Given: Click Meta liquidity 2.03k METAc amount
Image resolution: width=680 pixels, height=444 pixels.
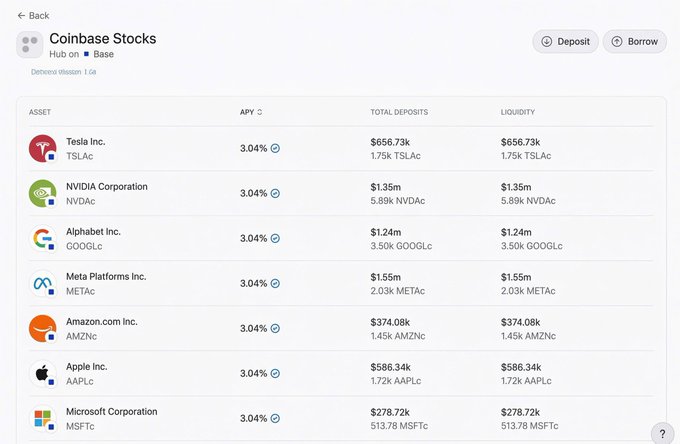Looking at the screenshot, I should (528, 291).
